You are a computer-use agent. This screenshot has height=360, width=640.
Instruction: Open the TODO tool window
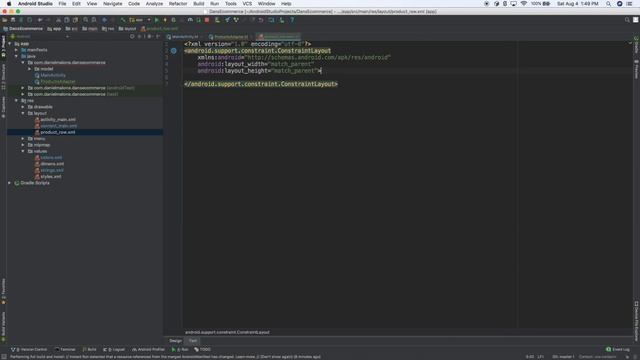pyautogui.click(x=202, y=349)
